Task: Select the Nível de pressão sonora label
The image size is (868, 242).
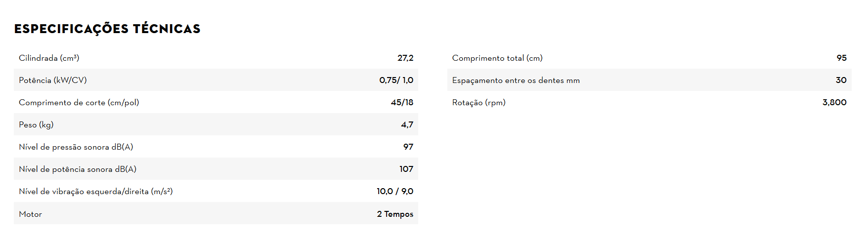Action: point(76,147)
